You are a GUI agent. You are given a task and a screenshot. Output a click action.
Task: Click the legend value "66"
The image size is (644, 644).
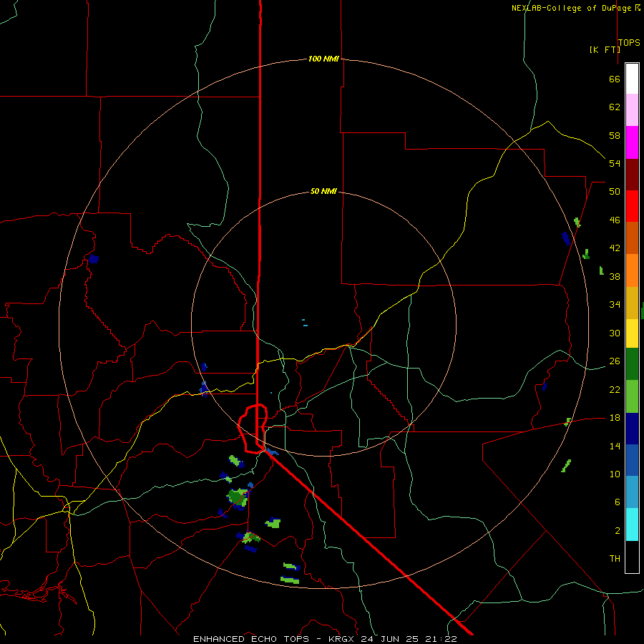coord(615,79)
